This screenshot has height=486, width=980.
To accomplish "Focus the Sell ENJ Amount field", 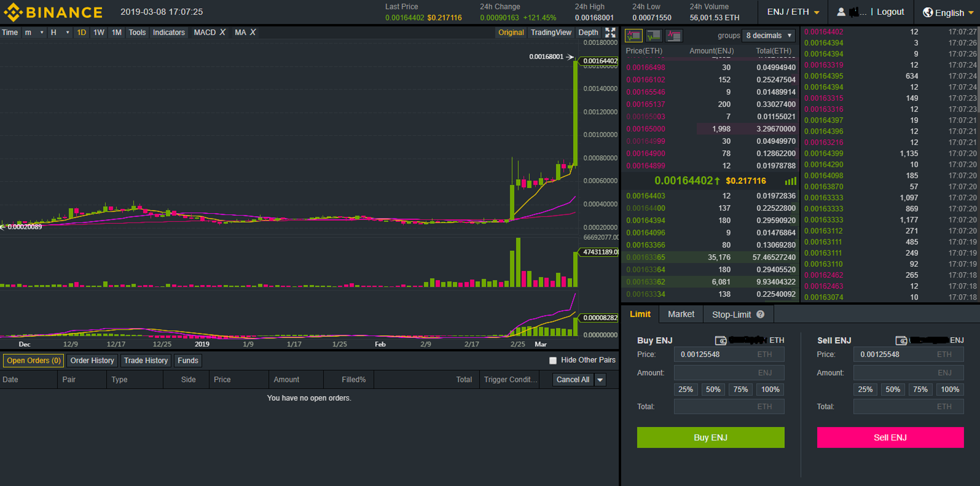I will (x=908, y=373).
